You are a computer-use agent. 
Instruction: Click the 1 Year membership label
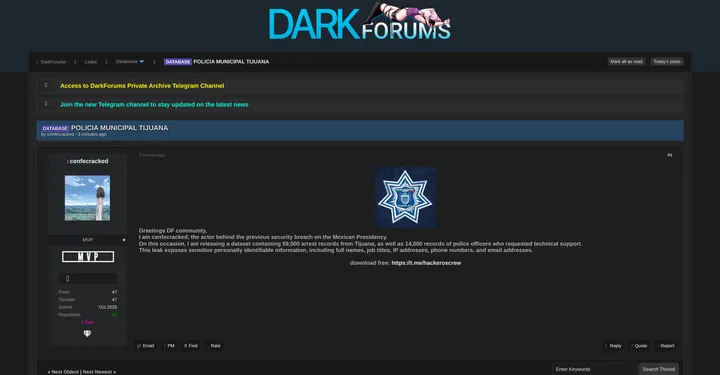pyautogui.click(x=88, y=322)
